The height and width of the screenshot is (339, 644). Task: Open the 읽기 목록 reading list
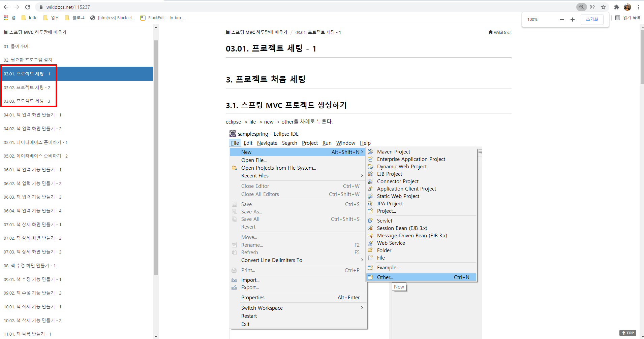628,18
